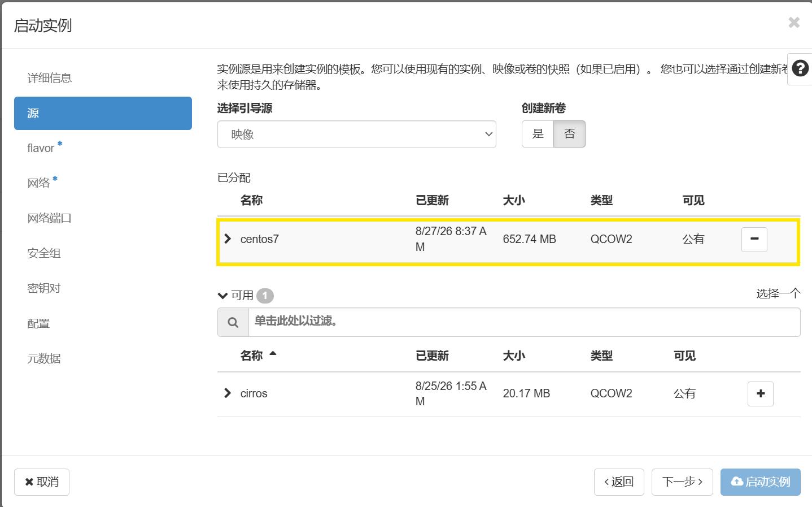This screenshot has width=812, height=507.
Task: Click the help question mark icon
Action: [x=800, y=68]
